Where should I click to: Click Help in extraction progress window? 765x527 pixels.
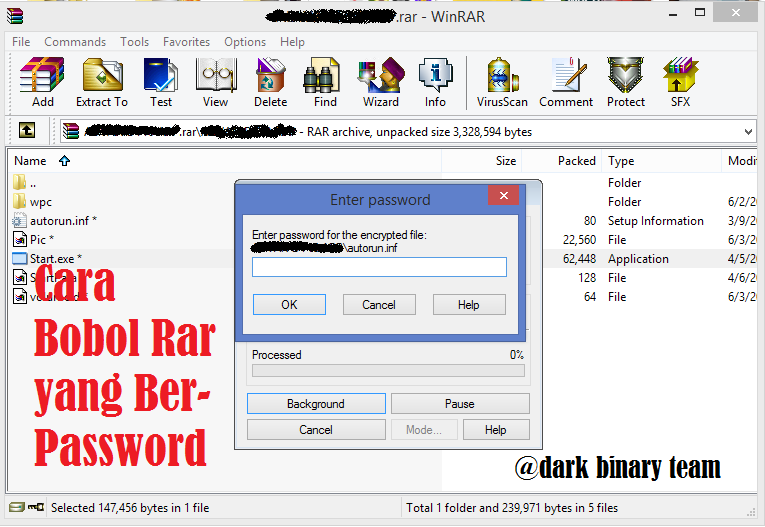click(x=496, y=429)
